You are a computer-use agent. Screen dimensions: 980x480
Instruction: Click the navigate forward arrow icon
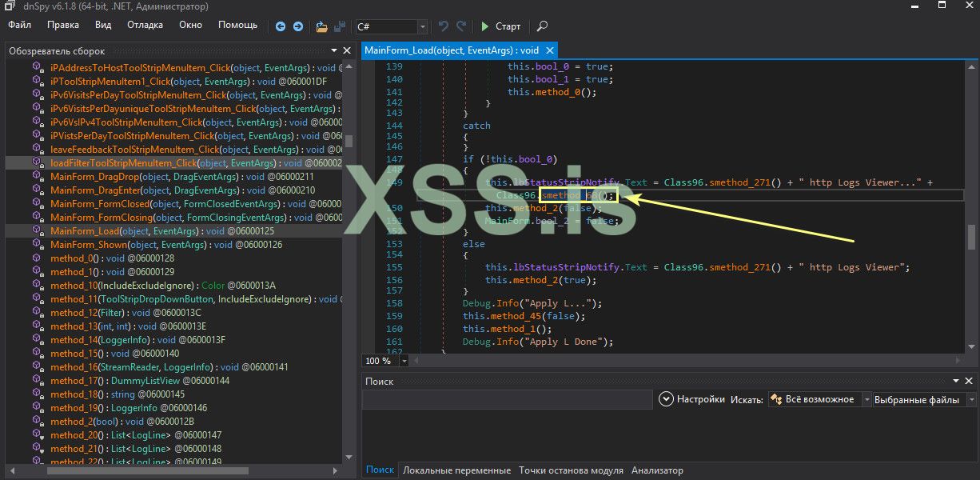[298, 26]
